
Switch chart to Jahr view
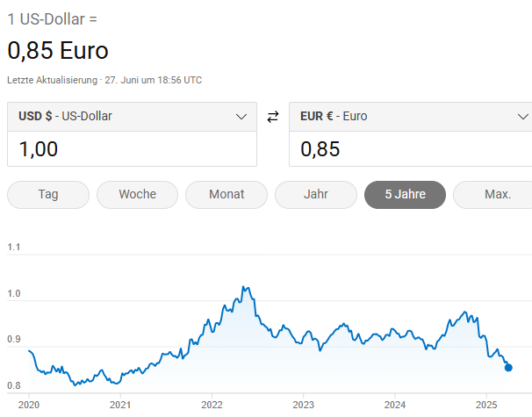(316, 194)
